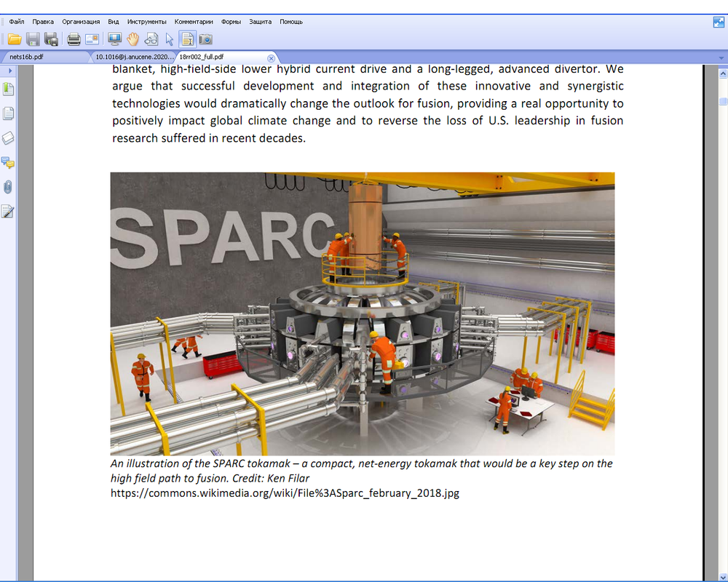Open the Организация menu

[81, 22]
